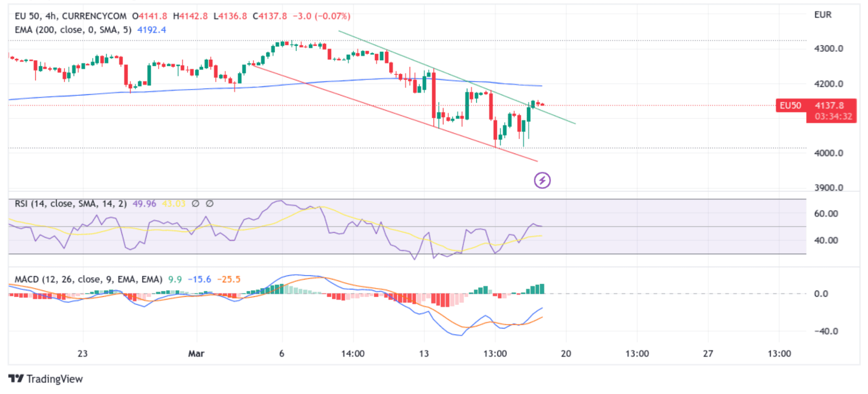Click the 03:34:32 countdown timer
Screen dimensions: 868x394
(833, 116)
